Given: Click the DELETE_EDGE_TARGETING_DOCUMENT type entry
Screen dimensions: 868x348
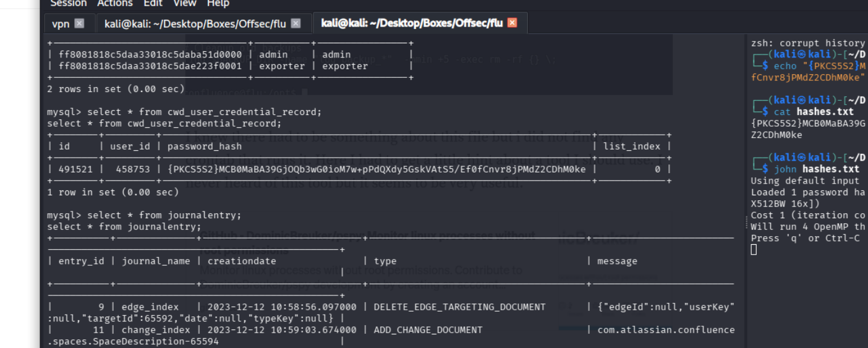Looking at the screenshot, I should pos(459,307).
